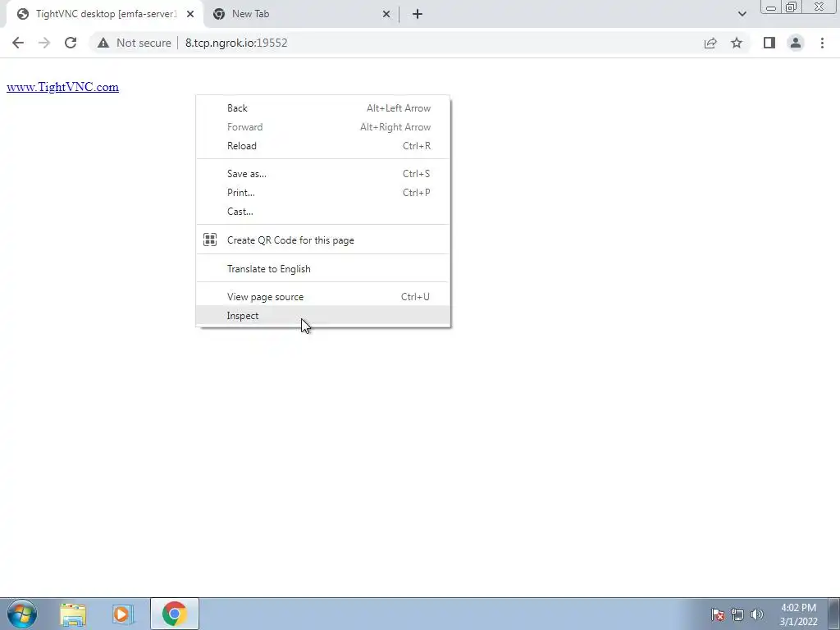Open a new tab with the plus button

coord(418,14)
